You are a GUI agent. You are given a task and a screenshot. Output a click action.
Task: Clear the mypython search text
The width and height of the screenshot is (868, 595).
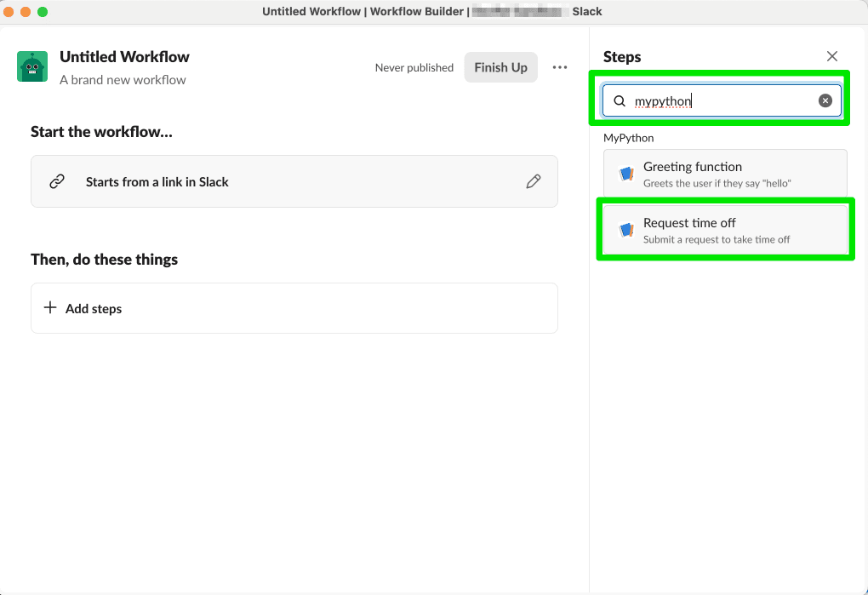click(x=825, y=100)
